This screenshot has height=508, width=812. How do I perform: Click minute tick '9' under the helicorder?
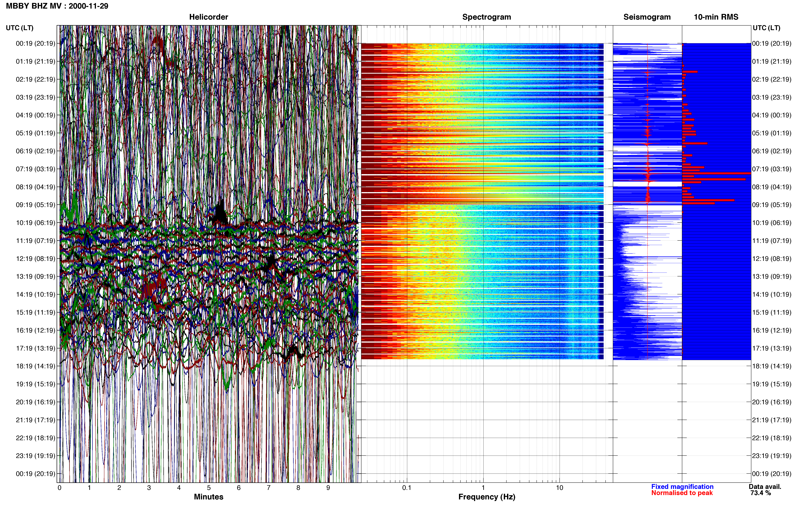click(328, 488)
